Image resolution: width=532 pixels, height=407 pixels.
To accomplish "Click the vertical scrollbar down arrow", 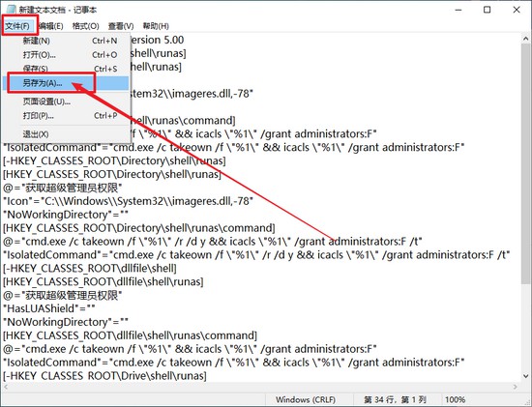I will pyautogui.click(x=525, y=376).
